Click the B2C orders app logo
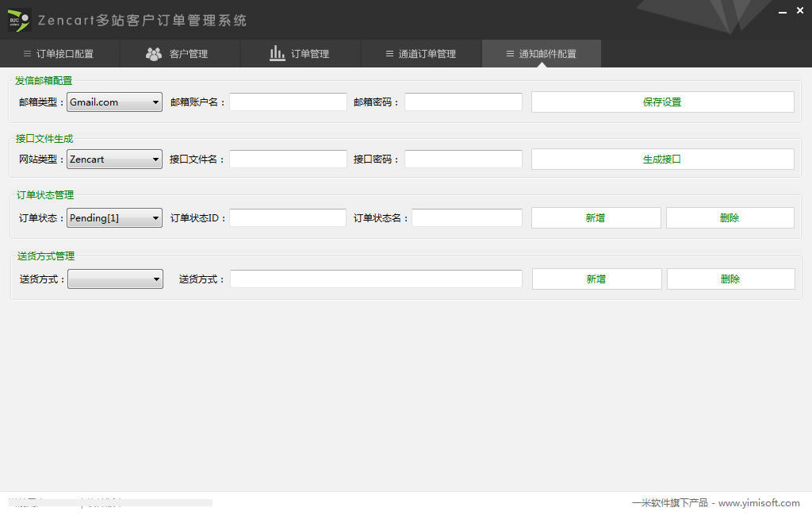The height and width of the screenshot is (515, 812). point(19,20)
